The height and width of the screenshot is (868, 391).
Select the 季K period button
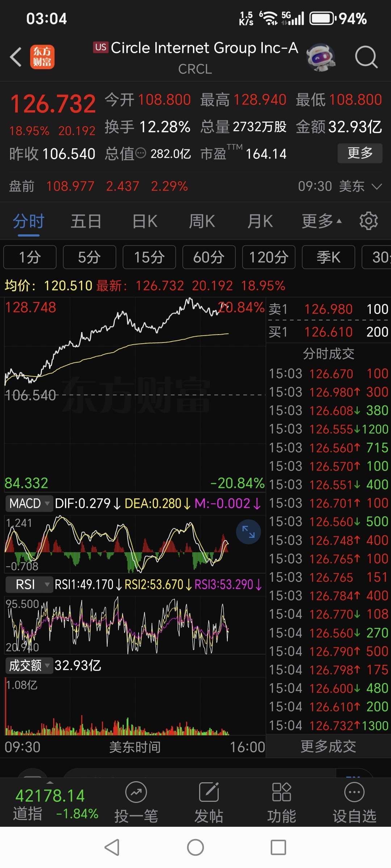[328, 257]
